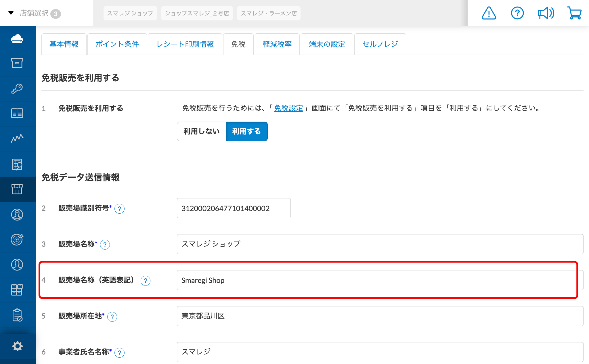This screenshot has width=589, height=364.
Task: Open the 免税設定 link
Action: coord(288,108)
